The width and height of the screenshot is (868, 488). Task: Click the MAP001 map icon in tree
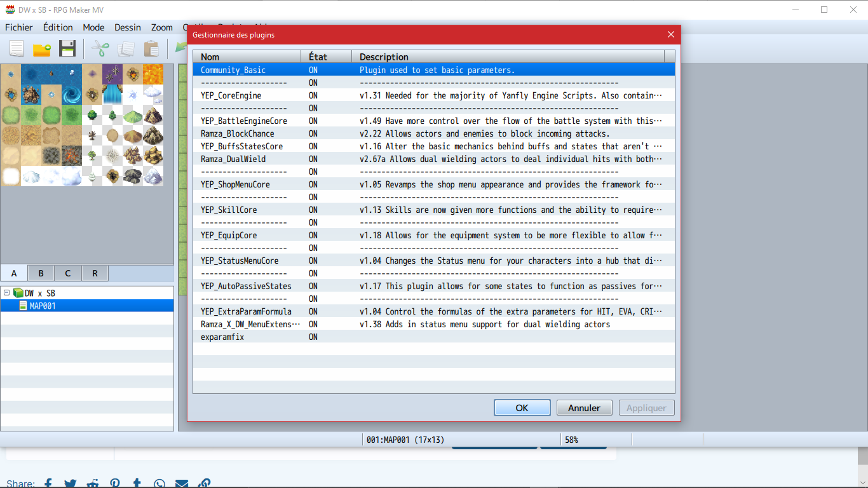click(24, 306)
